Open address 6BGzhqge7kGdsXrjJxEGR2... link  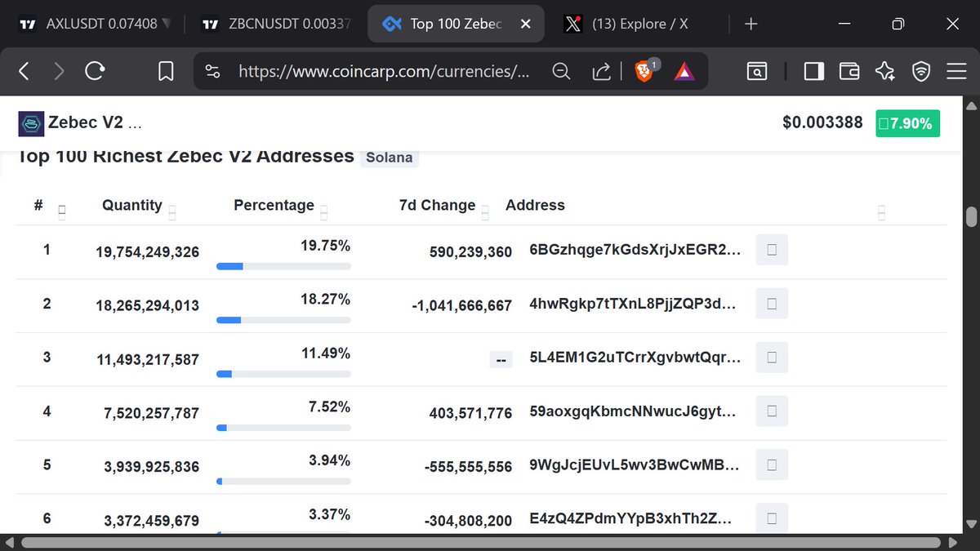pyautogui.click(x=635, y=250)
